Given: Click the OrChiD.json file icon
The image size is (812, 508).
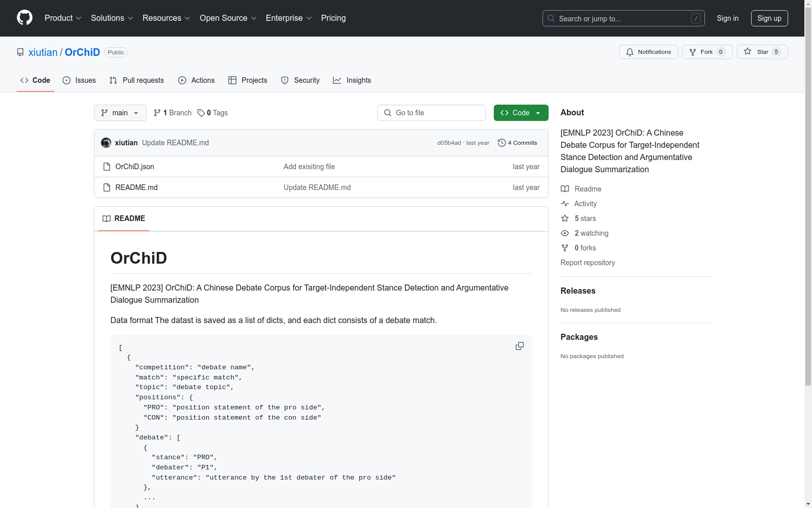Looking at the screenshot, I should [107, 167].
